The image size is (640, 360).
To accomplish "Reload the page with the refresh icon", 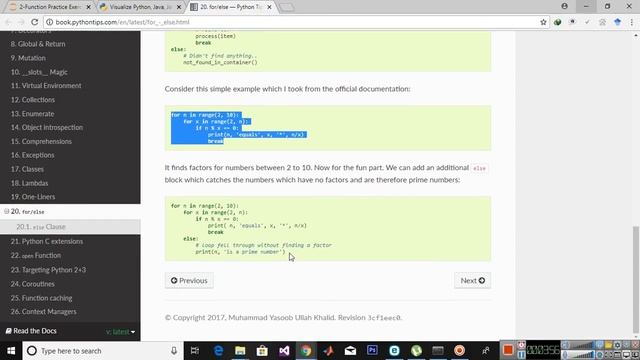I will click(x=35, y=22).
